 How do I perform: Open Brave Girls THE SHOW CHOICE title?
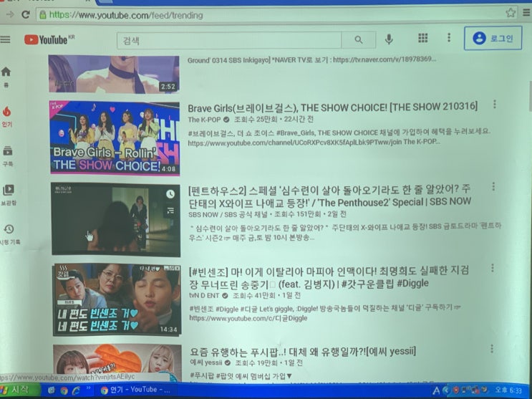pos(332,107)
